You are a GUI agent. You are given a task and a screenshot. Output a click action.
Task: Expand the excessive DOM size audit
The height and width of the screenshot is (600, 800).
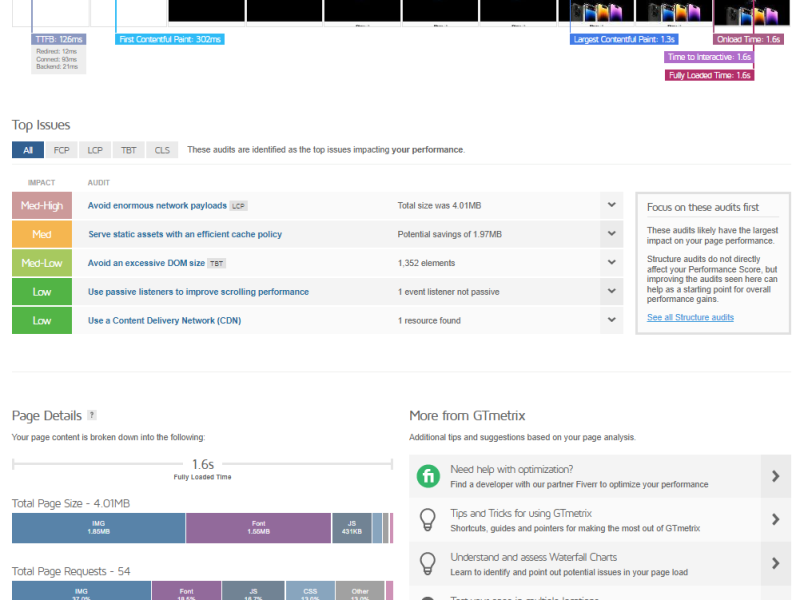coord(611,263)
